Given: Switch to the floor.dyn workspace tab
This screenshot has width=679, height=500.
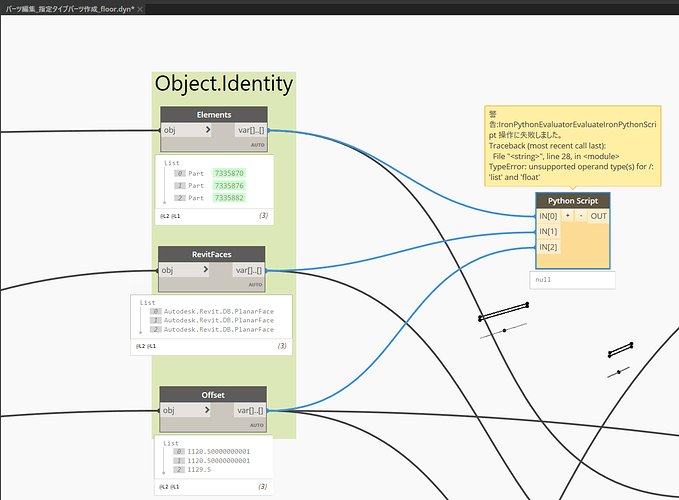Looking at the screenshot, I should pyautogui.click(x=69, y=7).
